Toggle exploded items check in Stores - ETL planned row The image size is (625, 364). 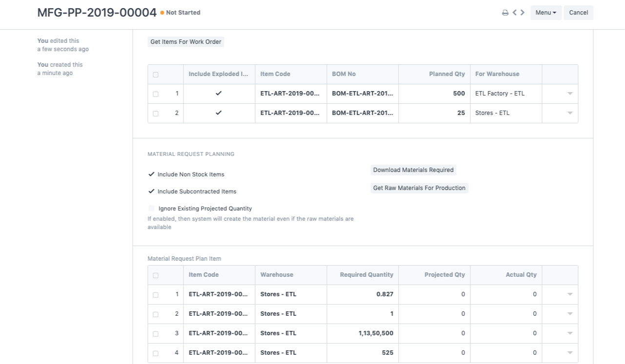click(x=219, y=113)
